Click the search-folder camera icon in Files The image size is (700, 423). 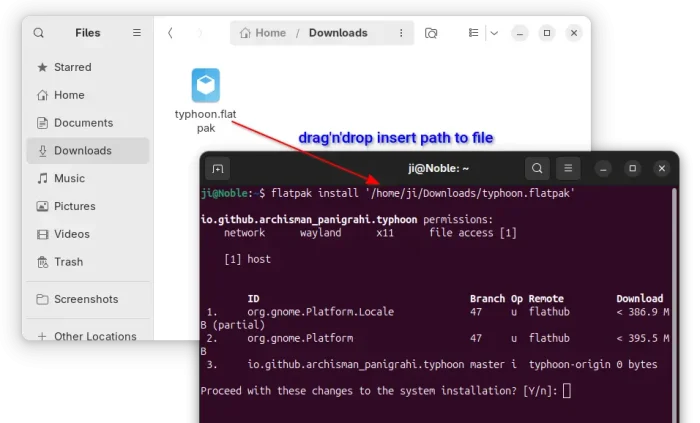tap(431, 33)
